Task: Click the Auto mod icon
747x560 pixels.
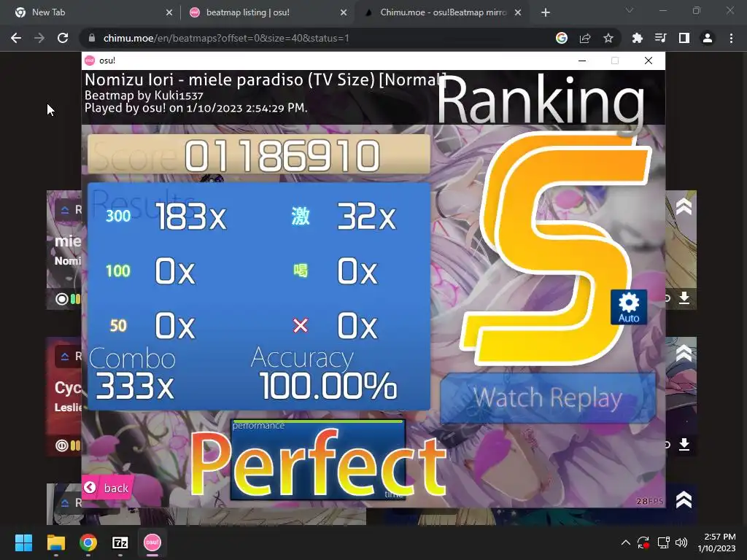Action: pos(628,307)
